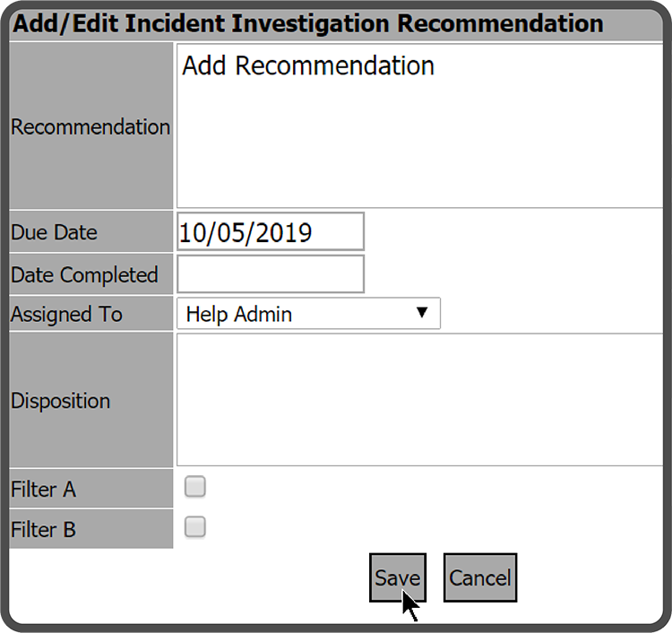Click the Due Date input field
This screenshot has width=672, height=633.
tap(271, 231)
